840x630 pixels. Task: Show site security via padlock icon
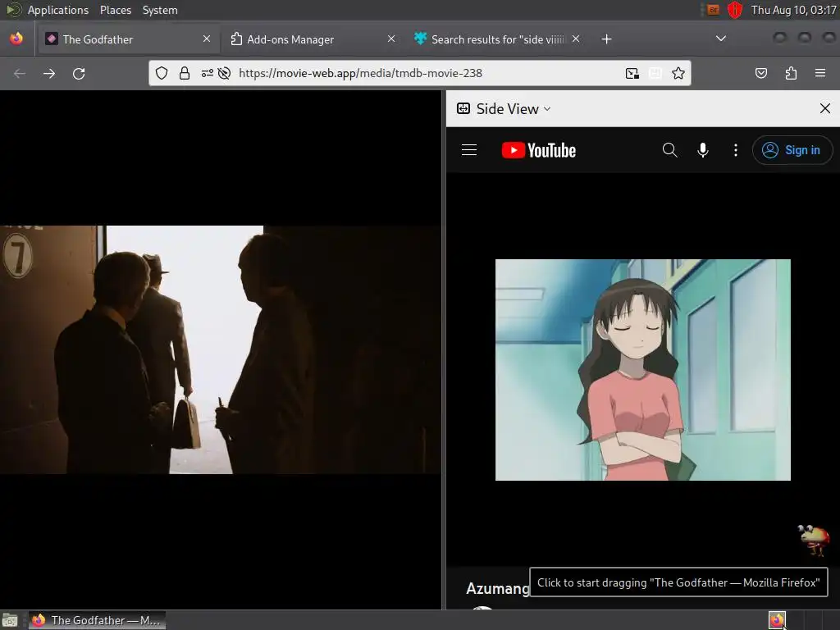185,73
